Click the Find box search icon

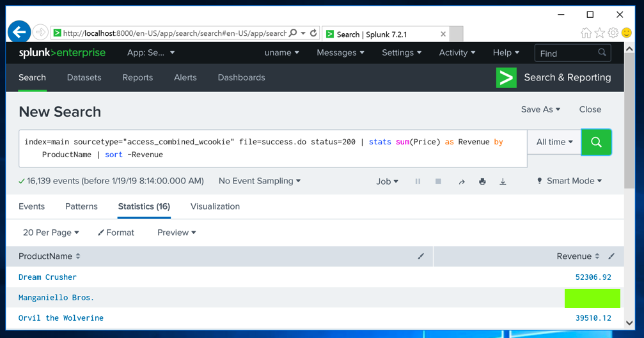click(x=602, y=52)
